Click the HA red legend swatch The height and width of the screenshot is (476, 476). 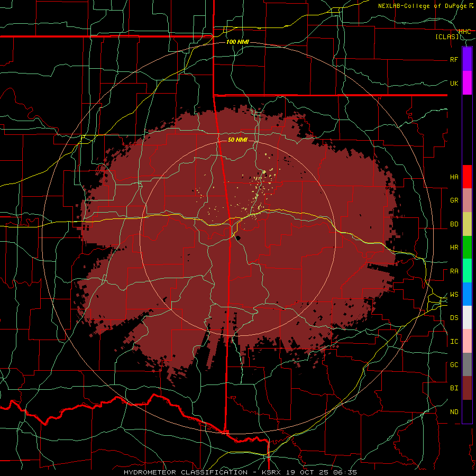[x=467, y=177]
